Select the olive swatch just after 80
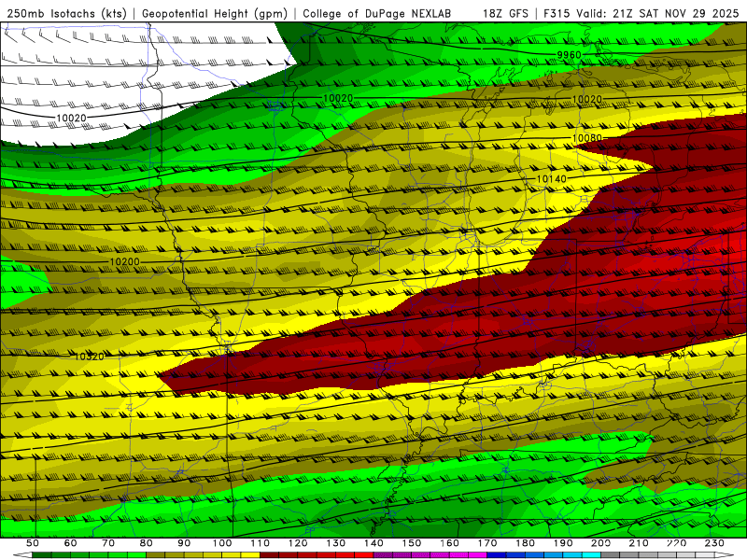The height and width of the screenshot is (560, 747). click(155, 555)
